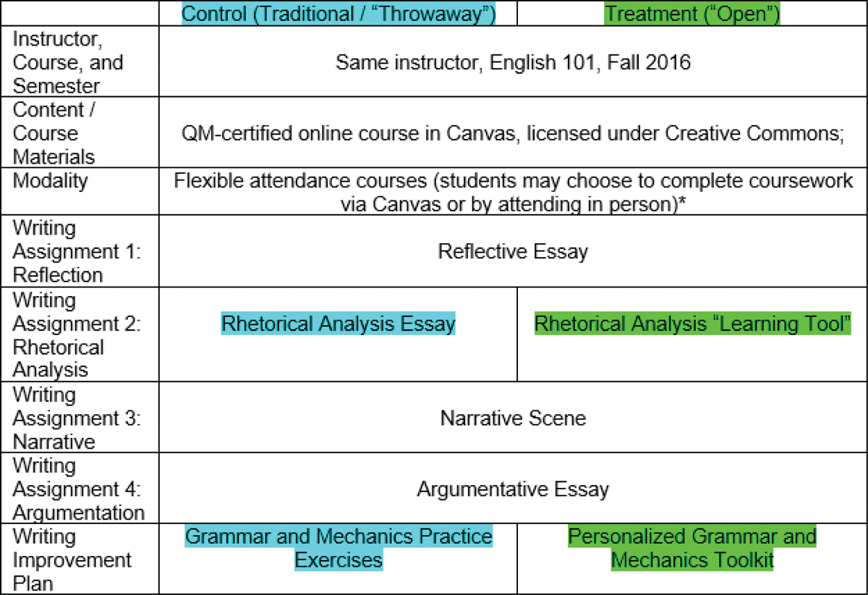The width and height of the screenshot is (868, 595).
Task: Select the Writing Improvement Plan row label
Action: 72,560
